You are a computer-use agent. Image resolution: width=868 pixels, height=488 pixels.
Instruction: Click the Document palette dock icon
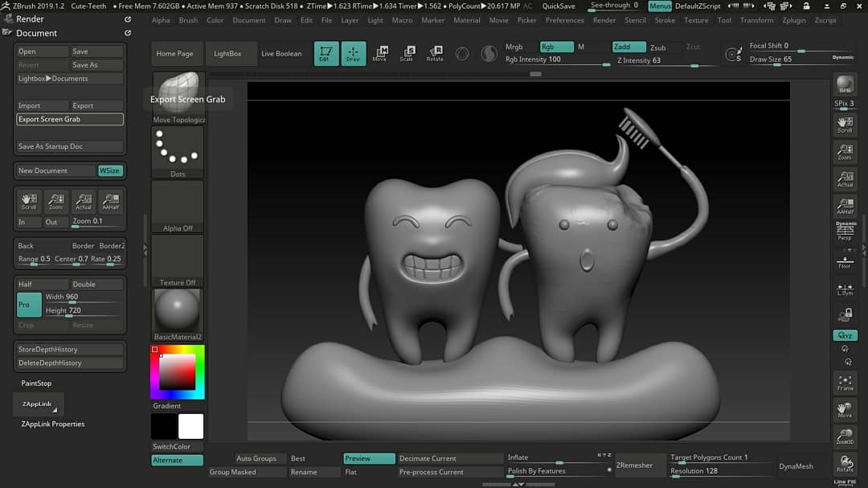pyautogui.click(x=128, y=33)
